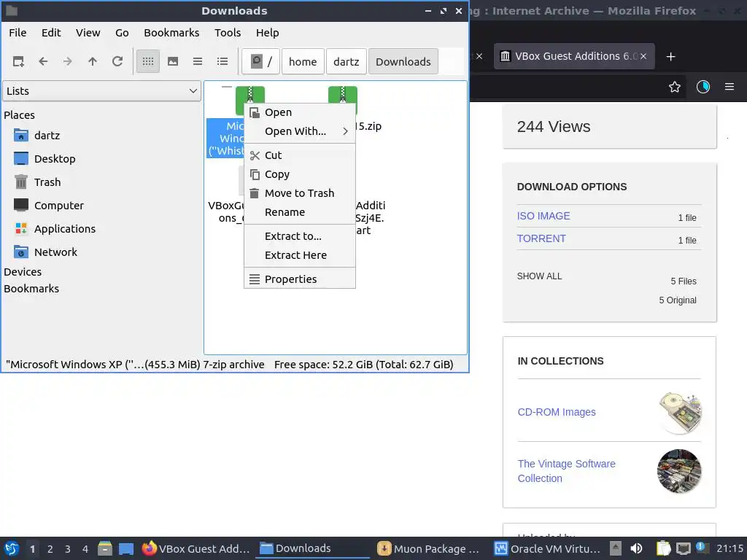Expand the Bookmarks sidebar section
Viewport: 747px width, 560px height.
click(31, 289)
